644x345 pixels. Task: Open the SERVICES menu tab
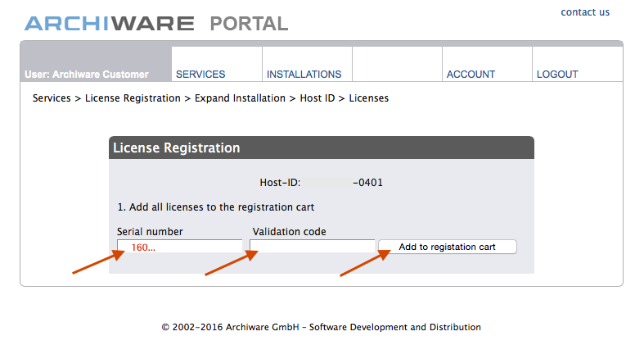pos(200,75)
